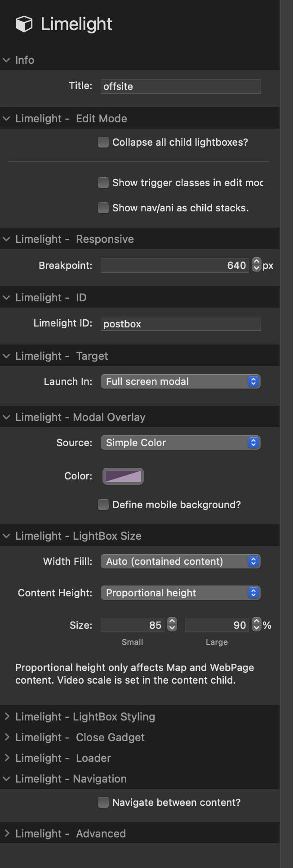Open the Width Fill dropdown
Viewport: 293px width, 868px height.
[x=180, y=561]
